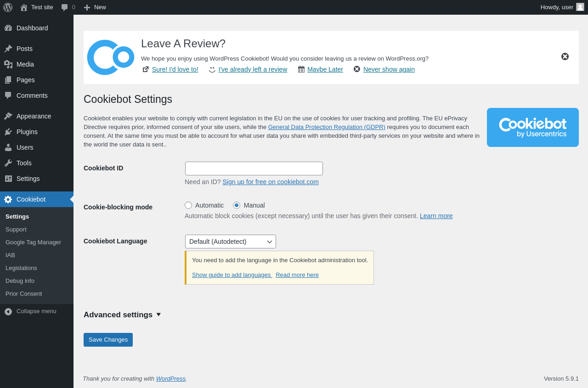Open the General Data Protection Regulation link
Screen dimensions: 588x388
point(327,127)
